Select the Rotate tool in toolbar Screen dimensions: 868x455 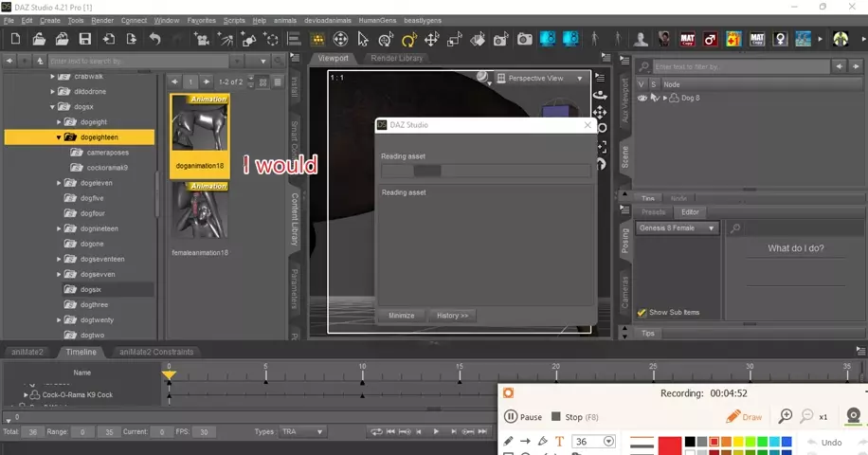408,40
